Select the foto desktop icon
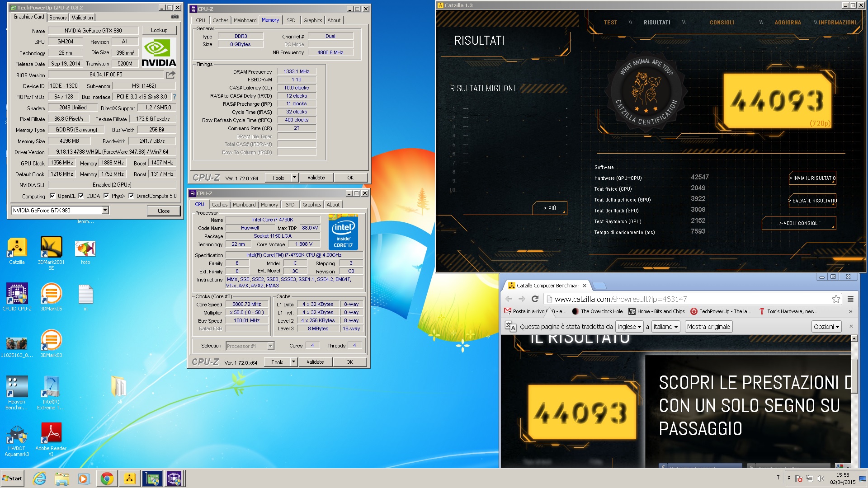This screenshot has height=488, width=868. (x=85, y=252)
